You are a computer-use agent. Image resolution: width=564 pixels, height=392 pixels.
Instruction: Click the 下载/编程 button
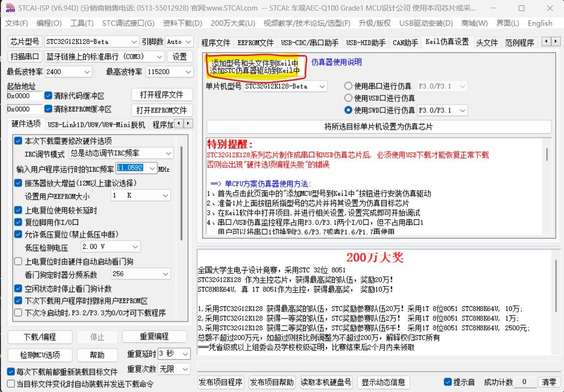40,337
